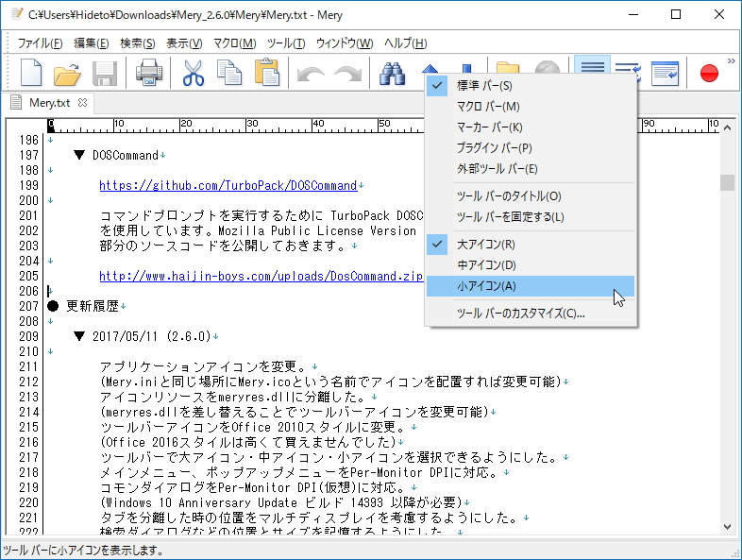
Task: Open the github.com/TurboPack/DOSCommand link
Action: pos(228,185)
